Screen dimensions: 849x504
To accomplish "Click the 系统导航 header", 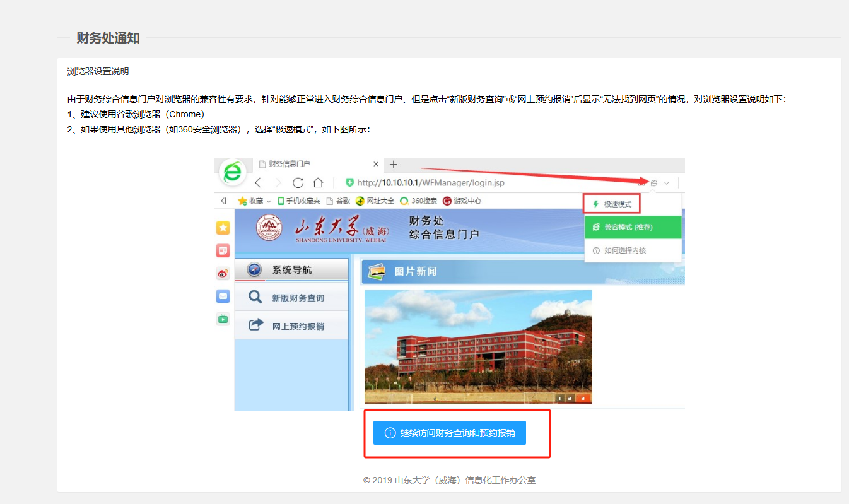I will pos(291,269).
